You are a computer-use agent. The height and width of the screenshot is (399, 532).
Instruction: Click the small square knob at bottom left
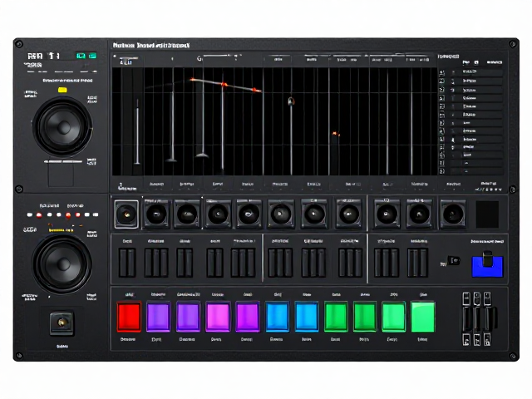point(62,323)
